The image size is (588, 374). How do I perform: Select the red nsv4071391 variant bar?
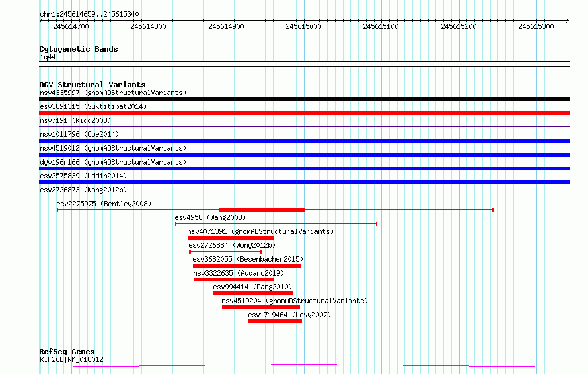coord(231,238)
